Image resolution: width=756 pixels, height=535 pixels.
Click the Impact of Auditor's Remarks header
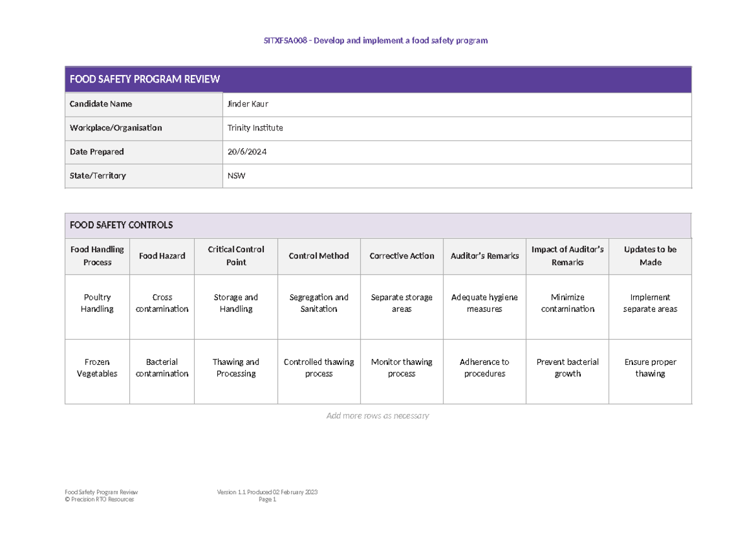click(x=568, y=256)
